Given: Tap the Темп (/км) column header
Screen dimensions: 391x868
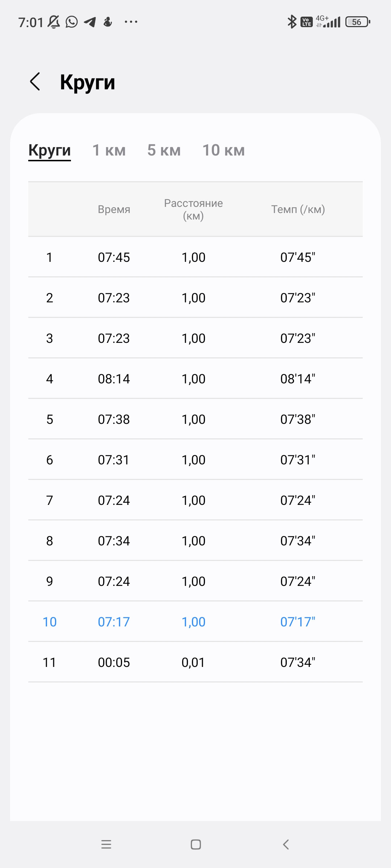Looking at the screenshot, I should (x=298, y=209).
